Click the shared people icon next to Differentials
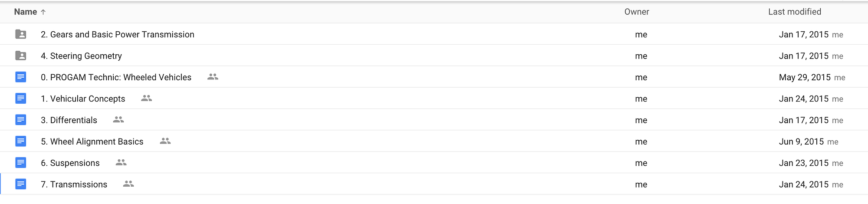 coord(118,120)
